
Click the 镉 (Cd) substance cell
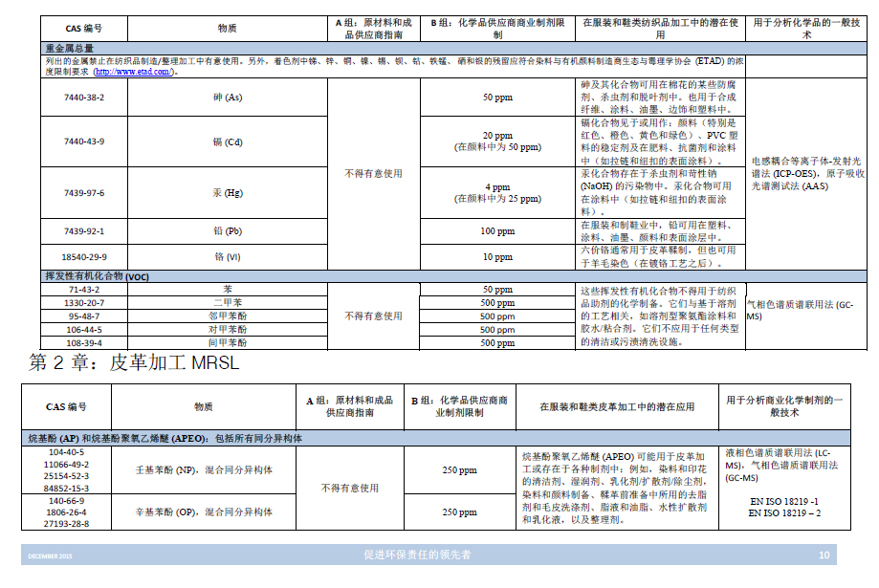(227, 142)
